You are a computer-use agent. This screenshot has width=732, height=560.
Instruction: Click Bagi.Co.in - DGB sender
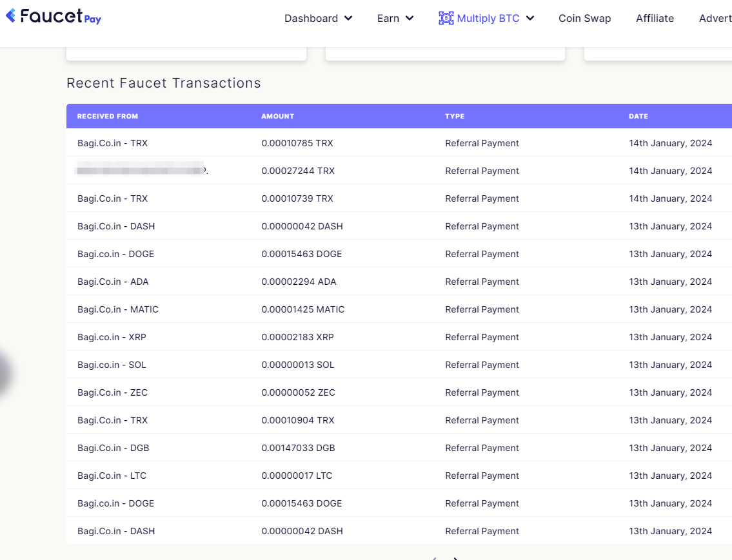click(113, 448)
